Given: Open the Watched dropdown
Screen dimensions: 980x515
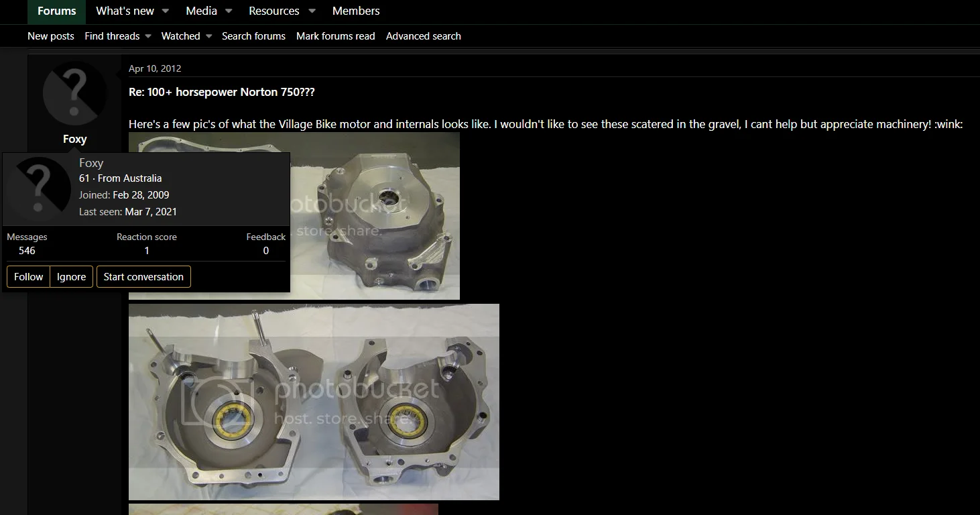Looking at the screenshot, I should click(181, 36).
